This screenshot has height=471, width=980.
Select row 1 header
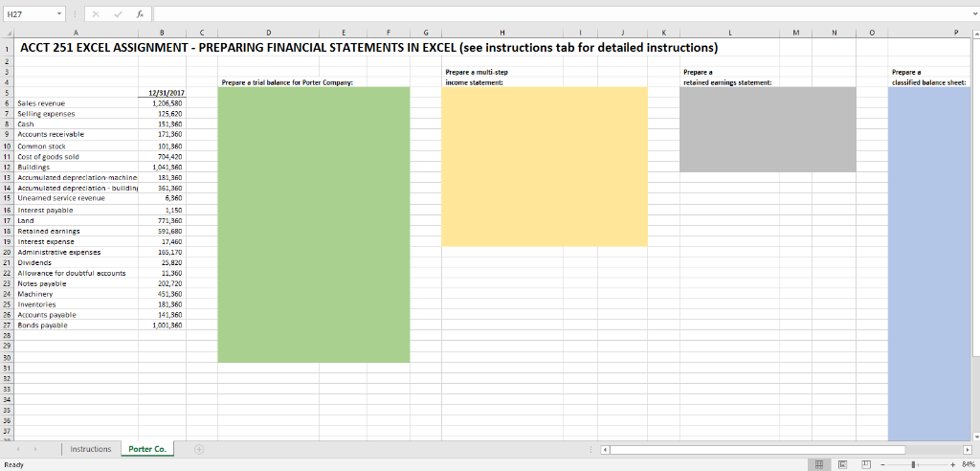5,48
